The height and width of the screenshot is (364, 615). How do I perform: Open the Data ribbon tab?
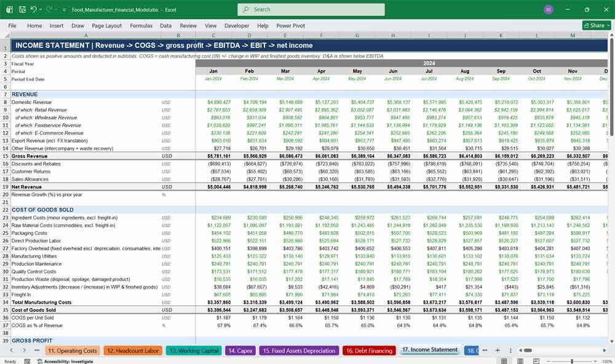click(165, 25)
